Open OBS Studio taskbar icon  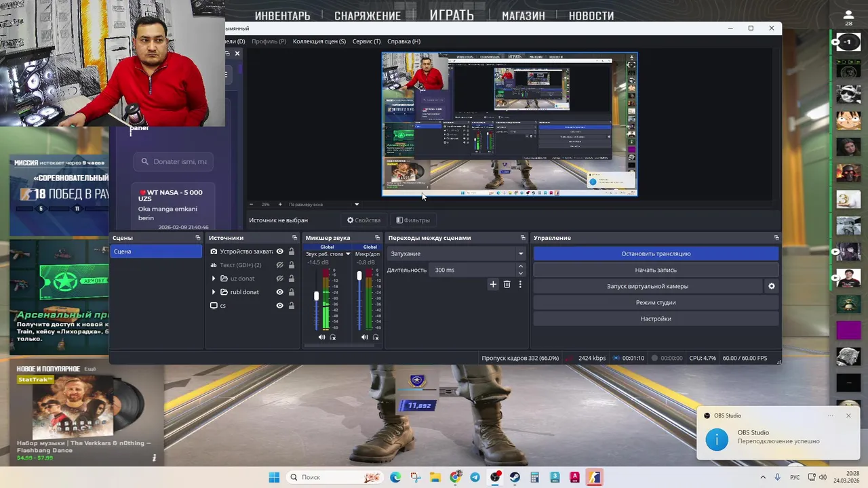coord(495,477)
